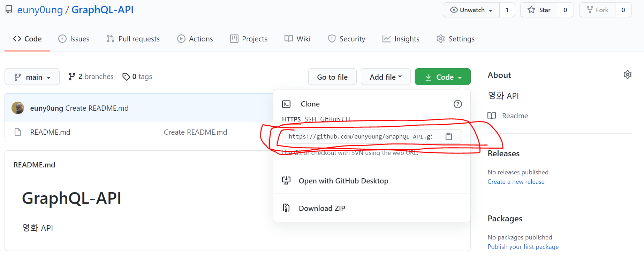Open the Create README.md commit message in file row
This screenshot has width=644, height=268.
(x=195, y=132)
